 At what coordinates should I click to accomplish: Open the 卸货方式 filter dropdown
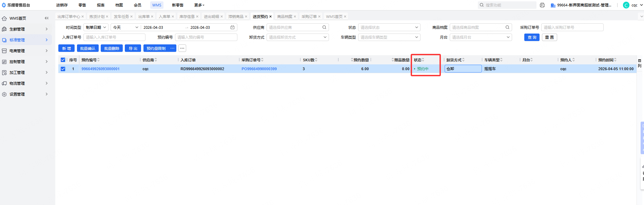point(298,37)
